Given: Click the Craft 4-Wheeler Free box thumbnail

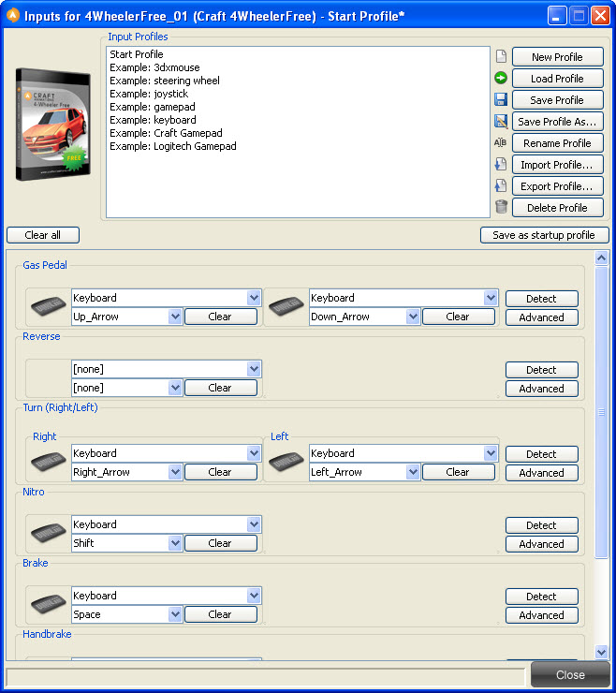Looking at the screenshot, I should click(53, 124).
